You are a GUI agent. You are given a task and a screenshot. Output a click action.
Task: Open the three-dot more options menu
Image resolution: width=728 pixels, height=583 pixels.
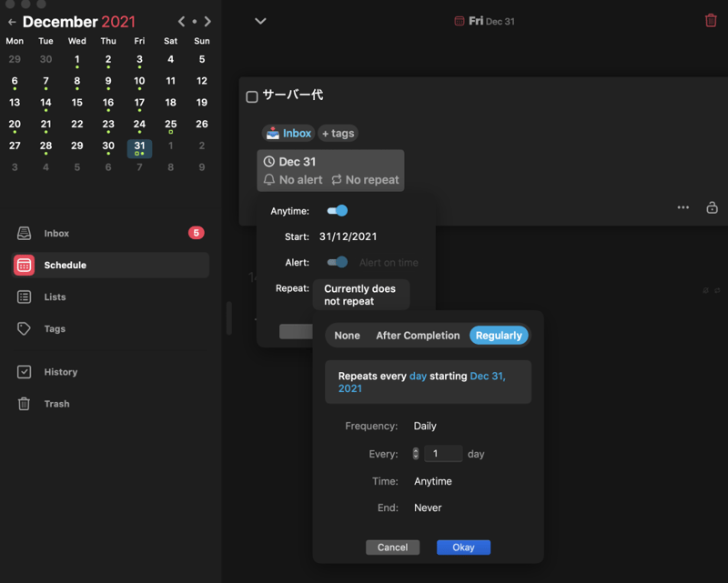tap(682, 207)
